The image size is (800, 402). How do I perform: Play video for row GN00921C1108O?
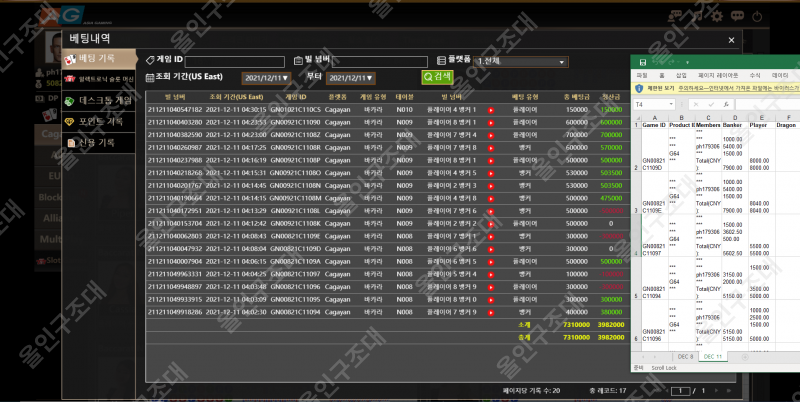pos(491,173)
